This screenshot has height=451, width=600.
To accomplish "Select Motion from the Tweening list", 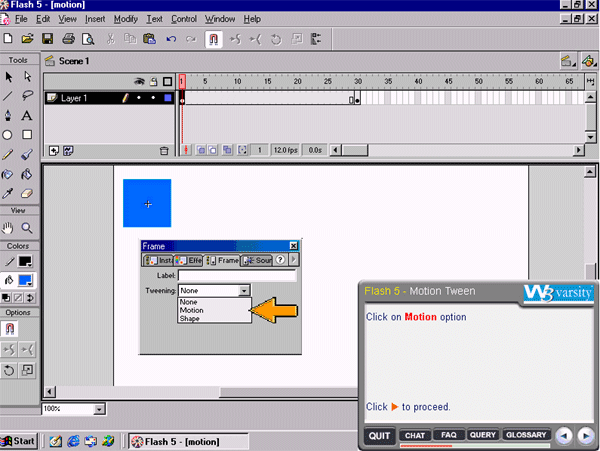I will pyautogui.click(x=192, y=310).
